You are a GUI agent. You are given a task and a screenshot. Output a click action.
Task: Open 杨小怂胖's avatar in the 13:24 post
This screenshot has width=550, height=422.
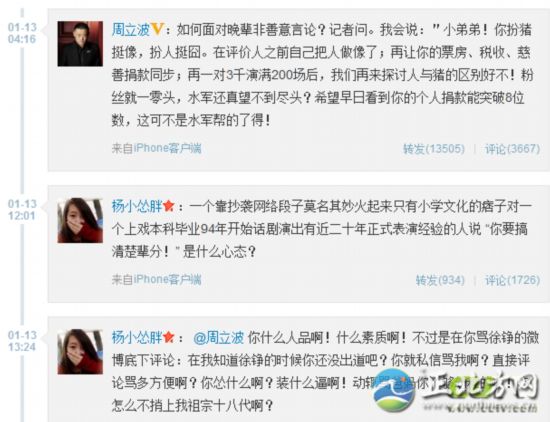[x=80, y=351]
